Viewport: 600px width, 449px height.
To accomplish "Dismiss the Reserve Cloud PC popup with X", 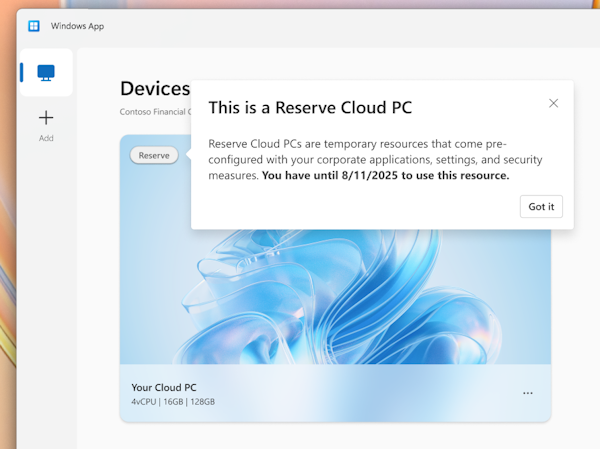I will point(554,103).
